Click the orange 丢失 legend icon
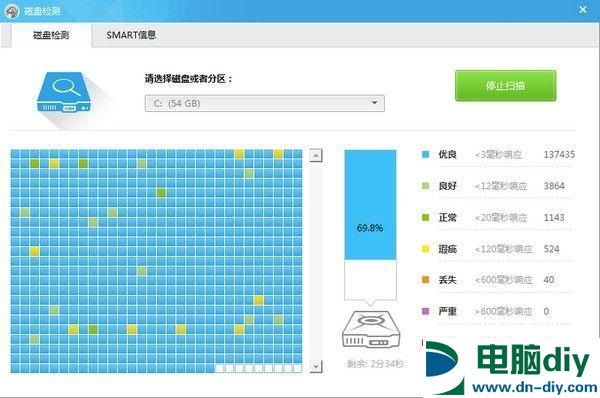The width and height of the screenshot is (600, 398). (x=425, y=280)
